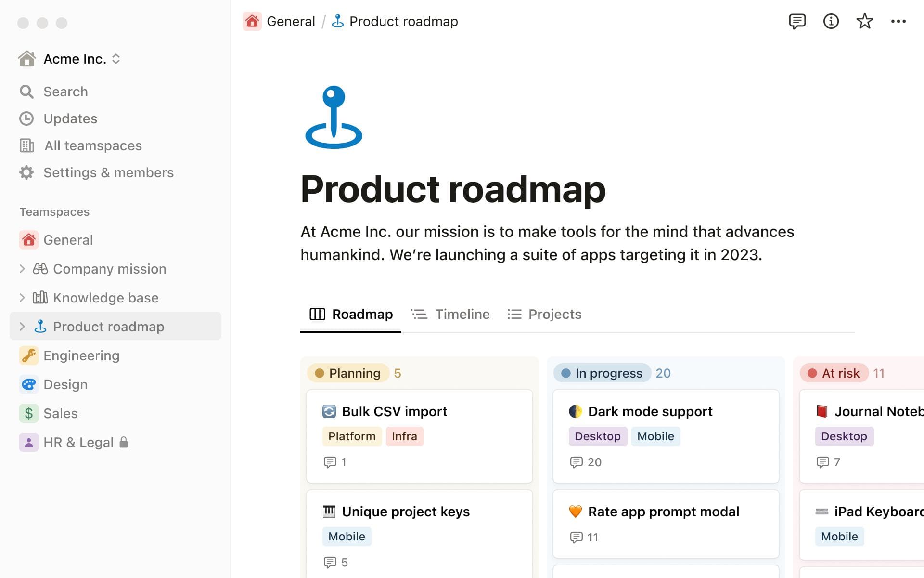Click the Updates section in sidebar
The image size is (924, 578).
pos(70,118)
